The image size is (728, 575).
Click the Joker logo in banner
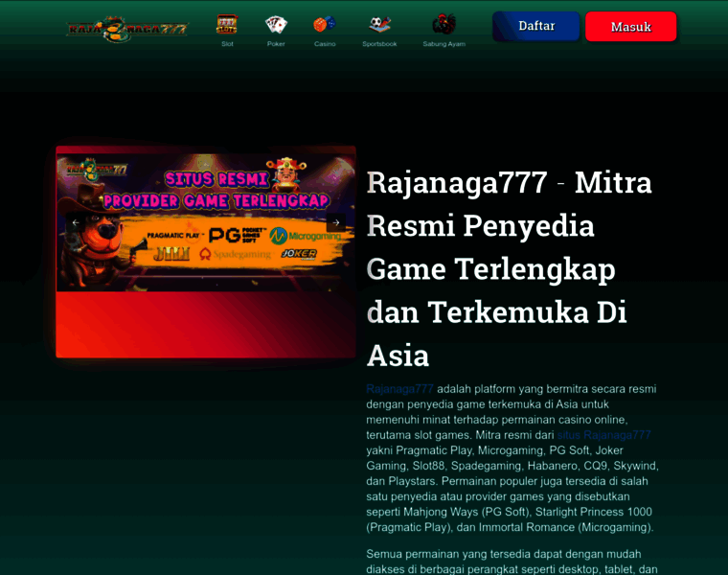(x=299, y=254)
